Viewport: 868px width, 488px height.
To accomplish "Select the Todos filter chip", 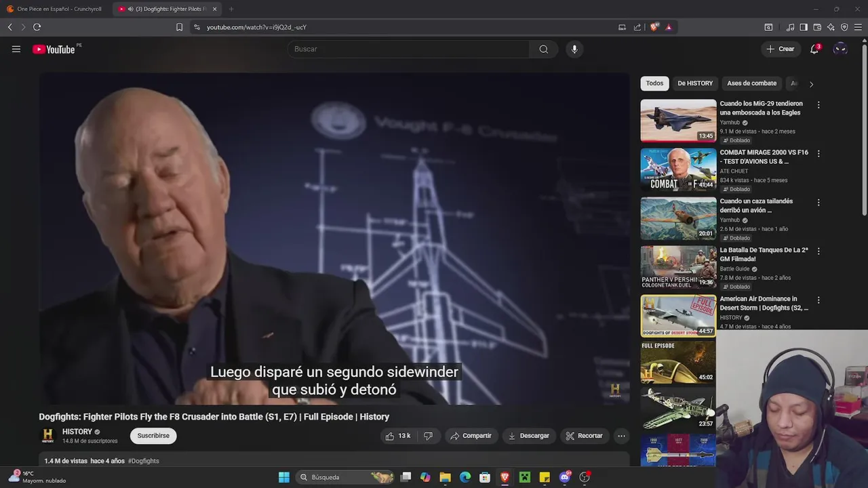I will [x=654, y=83].
